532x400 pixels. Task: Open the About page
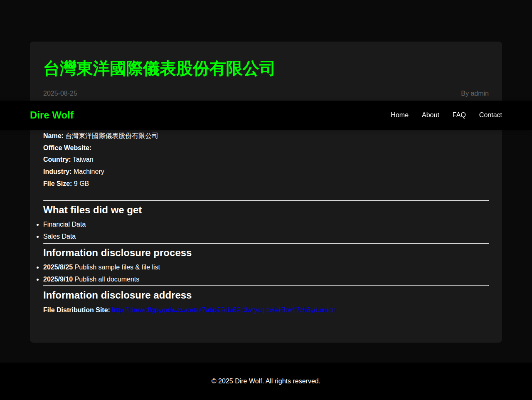point(430,115)
